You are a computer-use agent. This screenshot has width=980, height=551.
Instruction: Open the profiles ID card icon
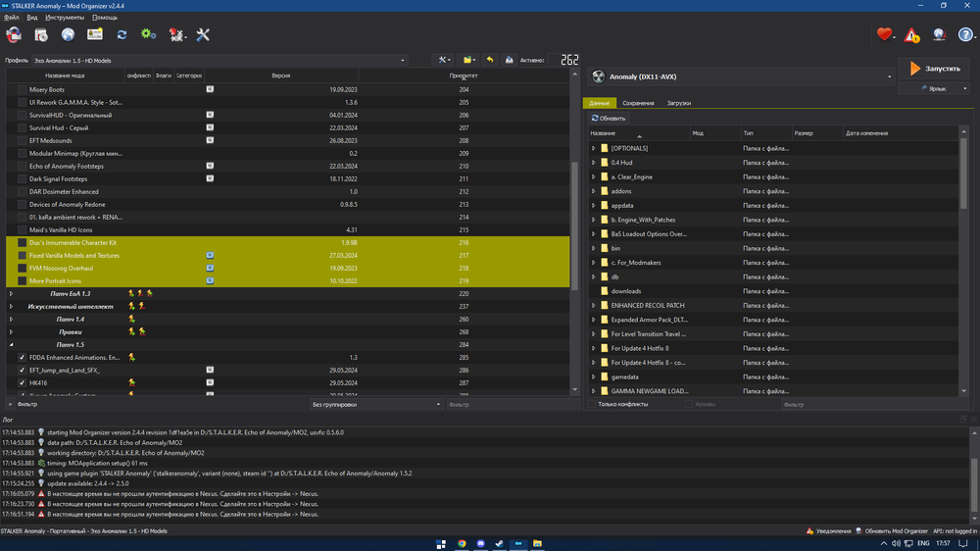tap(95, 35)
